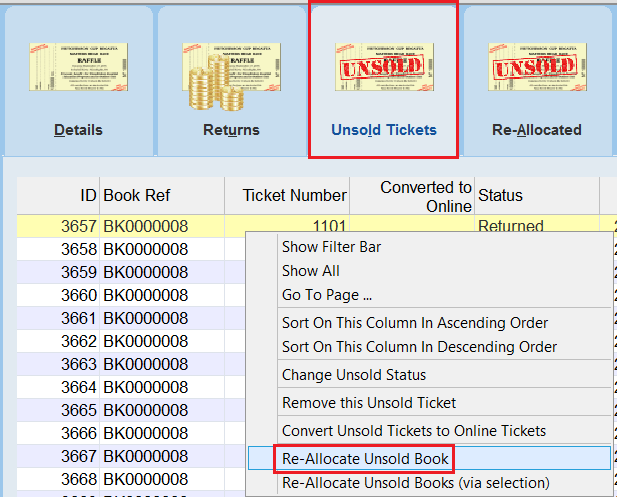Click the Ticket Number column header
The height and width of the screenshot is (497, 617).
(x=287, y=196)
